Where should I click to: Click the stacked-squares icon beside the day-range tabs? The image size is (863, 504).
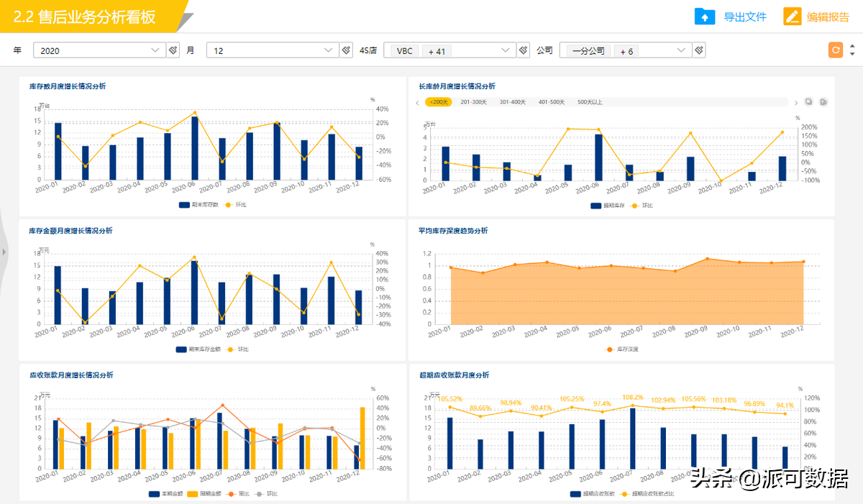[x=809, y=102]
